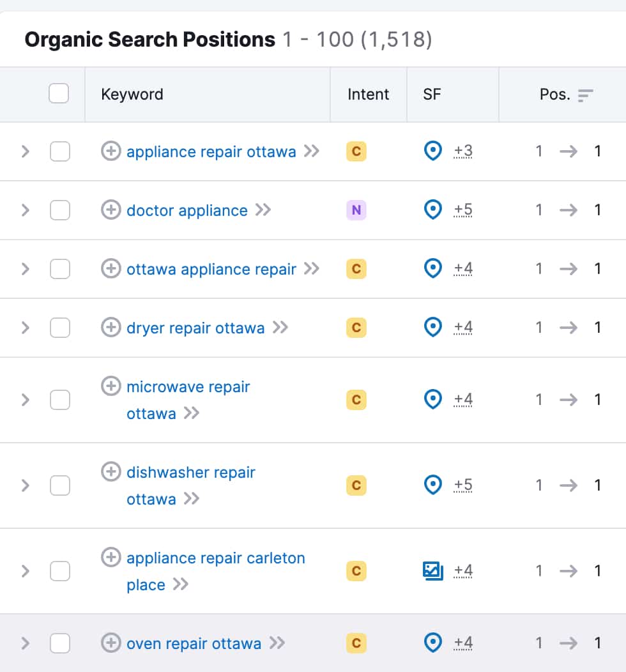Click the plus icon beside 'appliance repair carleton place'
626x672 pixels.
click(x=111, y=557)
